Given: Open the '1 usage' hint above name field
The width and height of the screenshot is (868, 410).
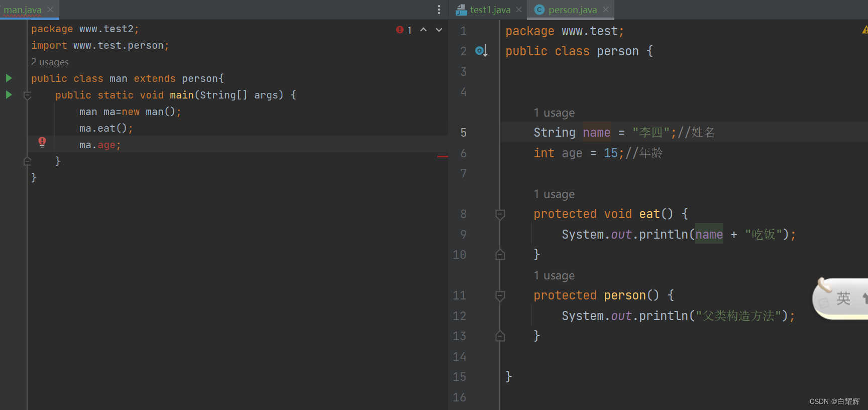Looking at the screenshot, I should pyautogui.click(x=554, y=113).
